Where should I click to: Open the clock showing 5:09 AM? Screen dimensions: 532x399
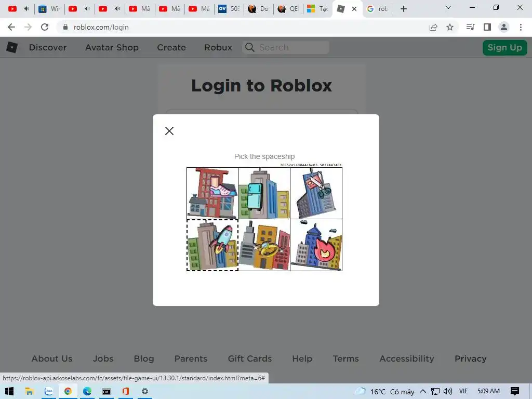[488, 391]
